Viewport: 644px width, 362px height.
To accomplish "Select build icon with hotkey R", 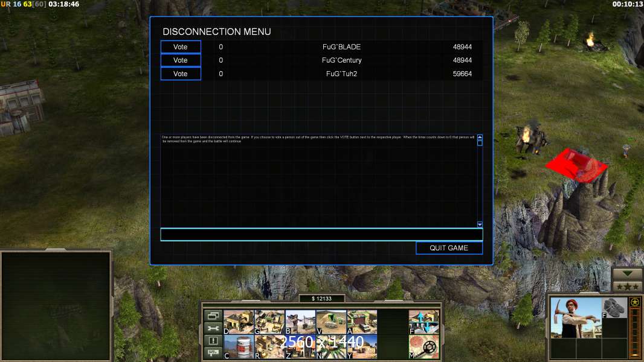I will click(x=269, y=347).
